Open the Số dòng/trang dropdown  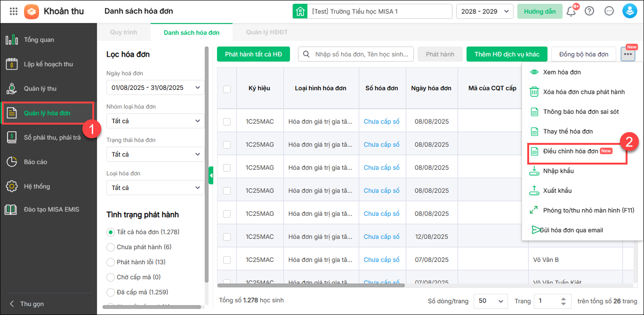(491, 301)
